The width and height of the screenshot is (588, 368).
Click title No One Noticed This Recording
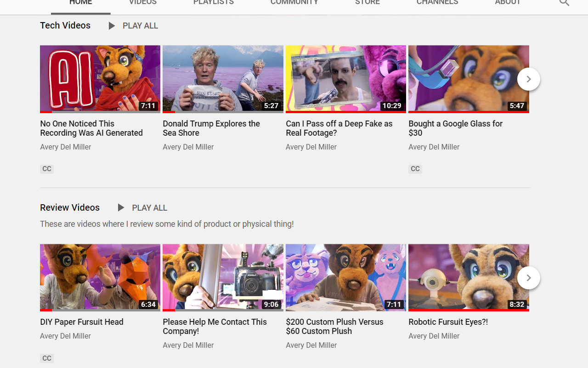[x=91, y=128]
